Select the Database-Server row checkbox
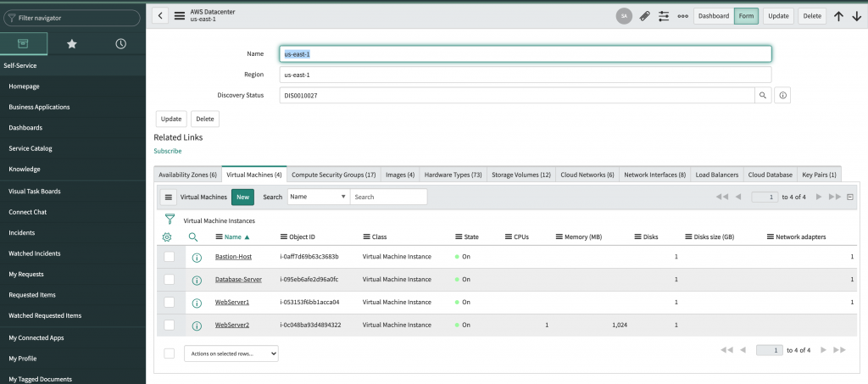The height and width of the screenshot is (384, 868). coord(170,280)
